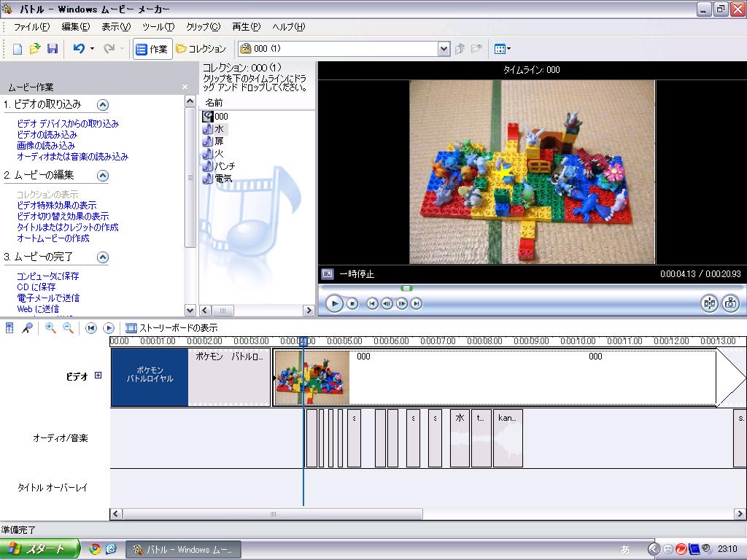The width and height of the screenshot is (747, 560).
Task: Open the クリップ menu
Action: (204, 27)
